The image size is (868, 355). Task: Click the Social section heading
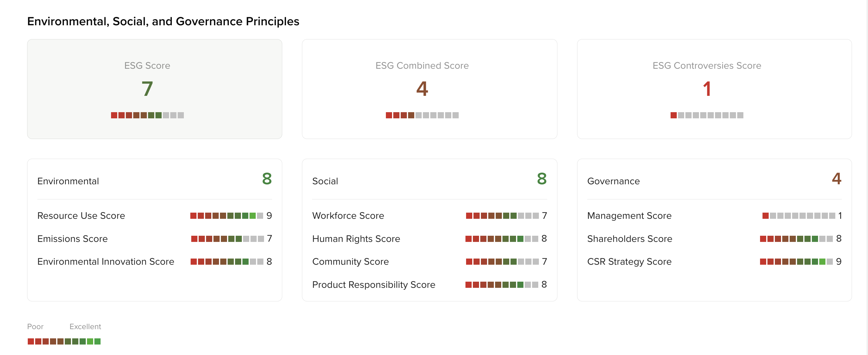click(325, 181)
